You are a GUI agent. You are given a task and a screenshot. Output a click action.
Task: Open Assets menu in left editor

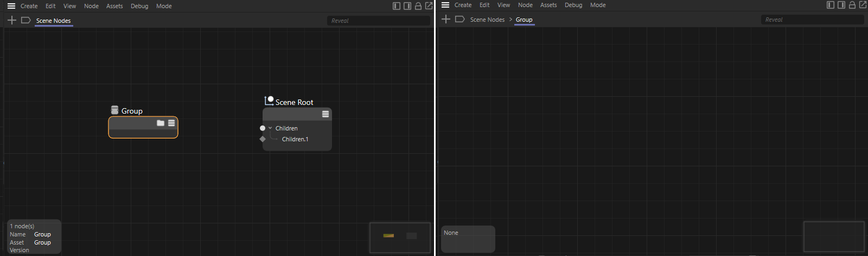114,6
